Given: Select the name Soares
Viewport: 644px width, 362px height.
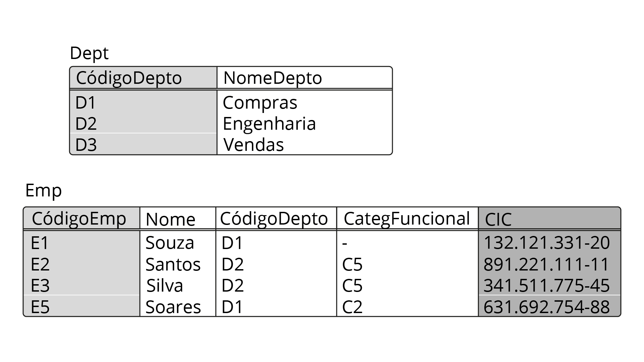Looking at the screenshot, I should pos(173,307).
